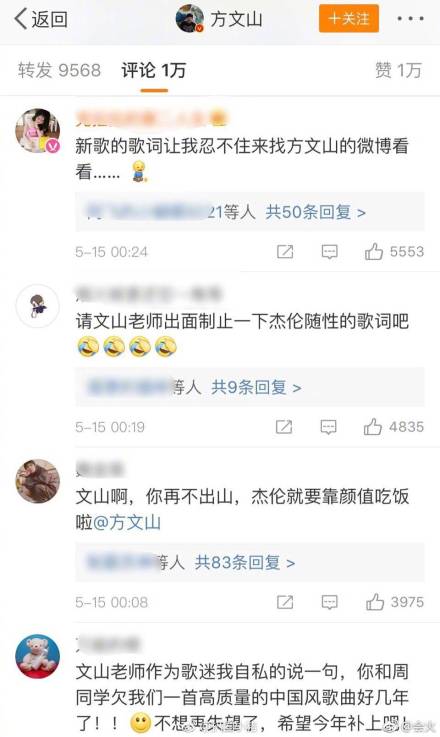Switch to the 转发 9568 tab

coord(59,71)
